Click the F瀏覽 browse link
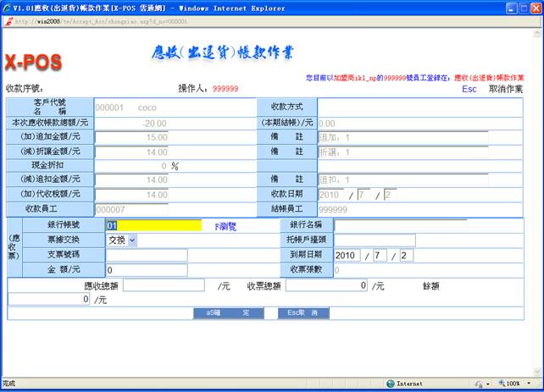This screenshot has width=544, height=392. click(225, 226)
